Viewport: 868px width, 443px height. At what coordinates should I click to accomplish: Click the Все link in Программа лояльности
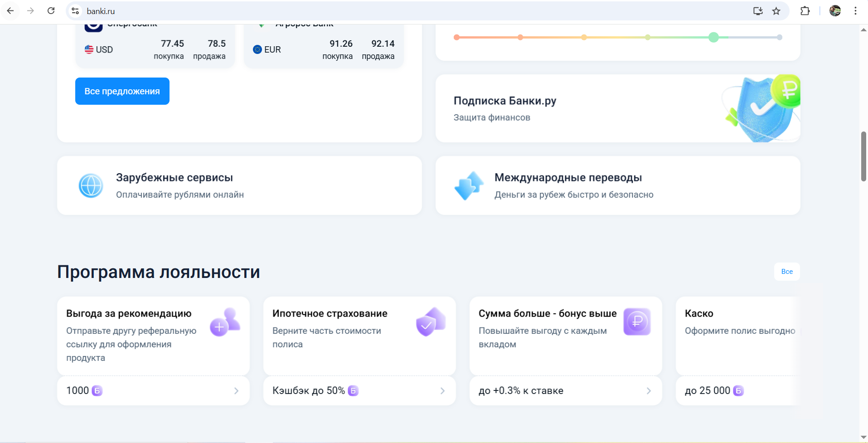click(787, 272)
